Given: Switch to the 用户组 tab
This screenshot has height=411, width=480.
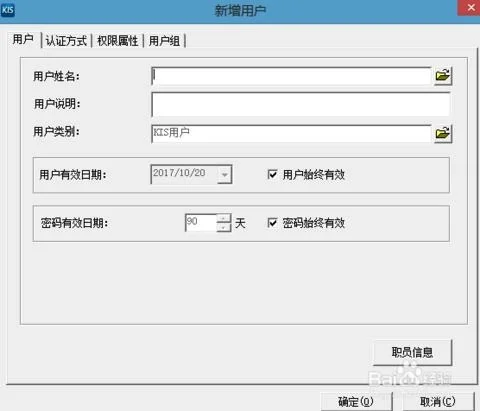Looking at the screenshot, I should pyautogui.click(x=164, y=41).
